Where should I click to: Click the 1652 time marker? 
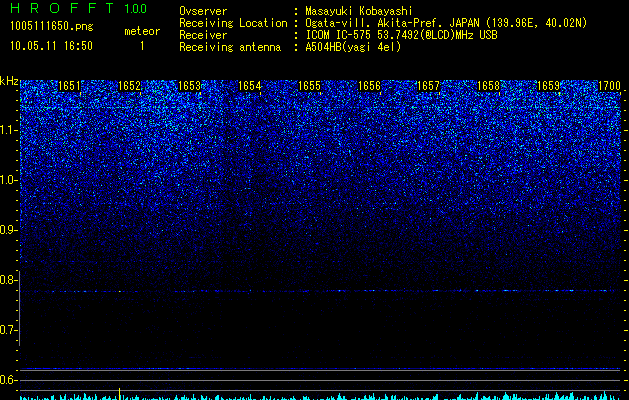click(x=130, y=86)
